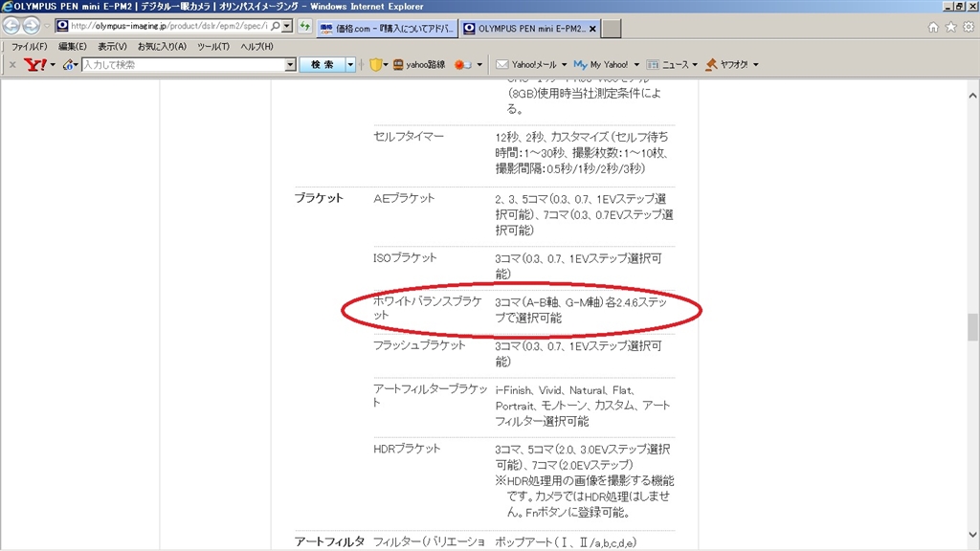Open the 表示(V) menu
Viewport: 980px width, 551px height.
pyautogui.click(x=112, y=47)
